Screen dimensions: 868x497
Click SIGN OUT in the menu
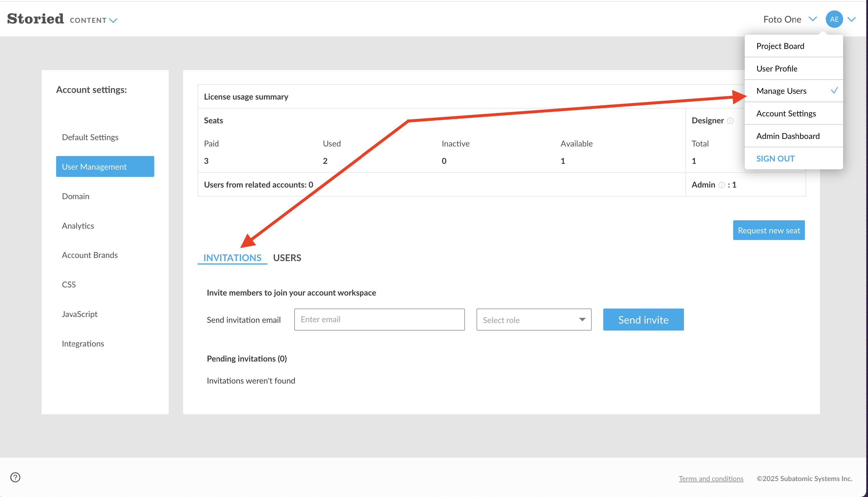coord(775,158)
